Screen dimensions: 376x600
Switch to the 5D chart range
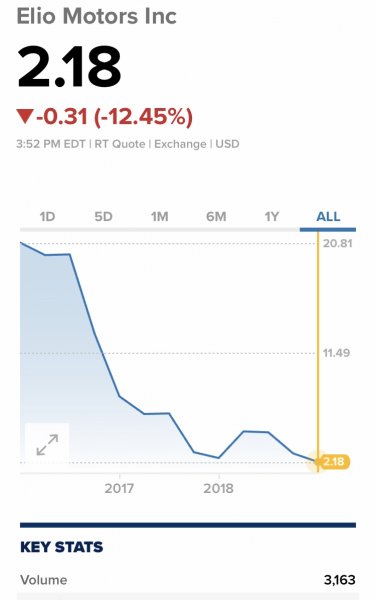pos(104,217)
